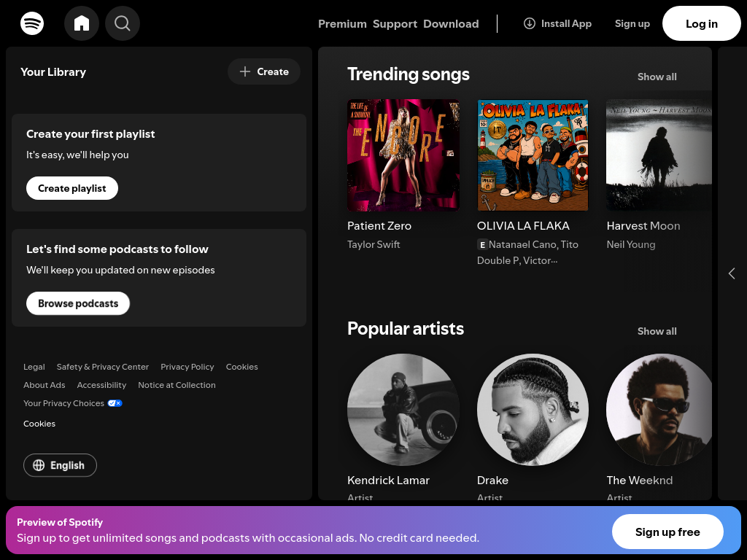Click The Weeknd name label

[x=639, y=480]
